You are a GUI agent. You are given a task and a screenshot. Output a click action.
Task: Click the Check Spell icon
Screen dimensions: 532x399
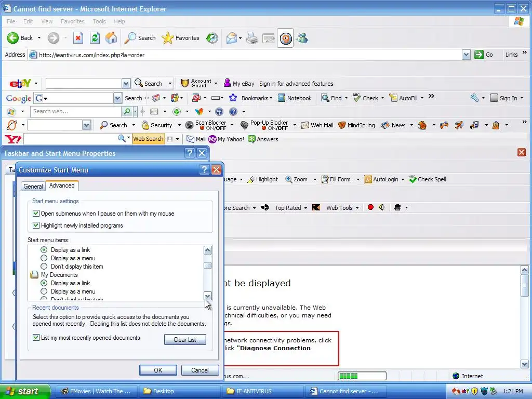coord(413,179)
